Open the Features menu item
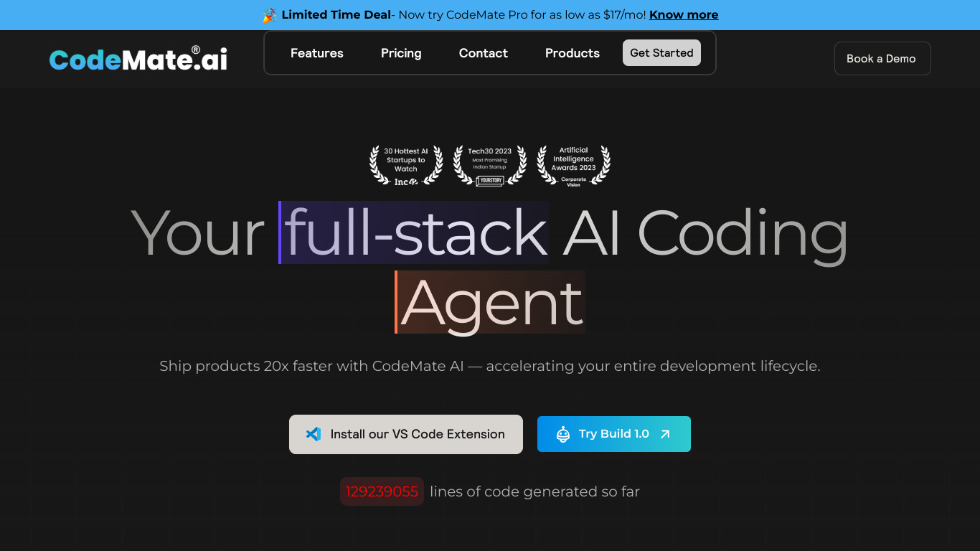Screen dimensions: 980x551 point(317,53)
